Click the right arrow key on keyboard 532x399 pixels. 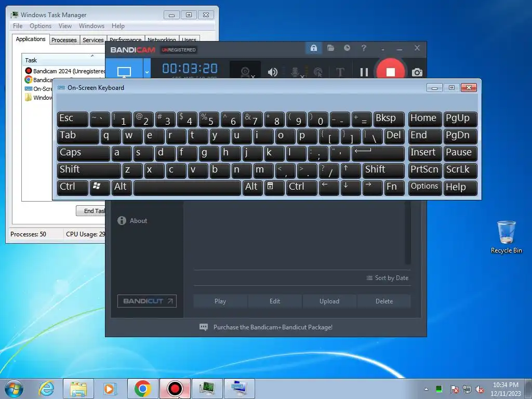click(x=373, y=188)
